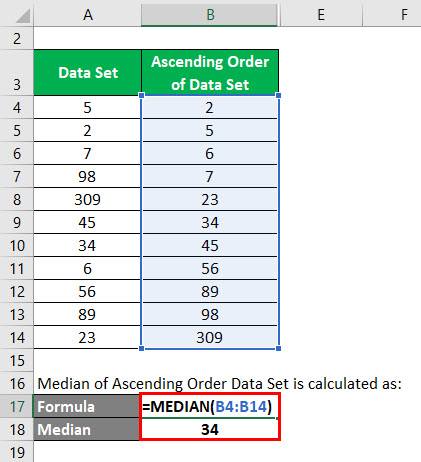The height and width of the screenshot is (462, 421).
Task: Click cell B5 containing 5
Action: point(210,130)
